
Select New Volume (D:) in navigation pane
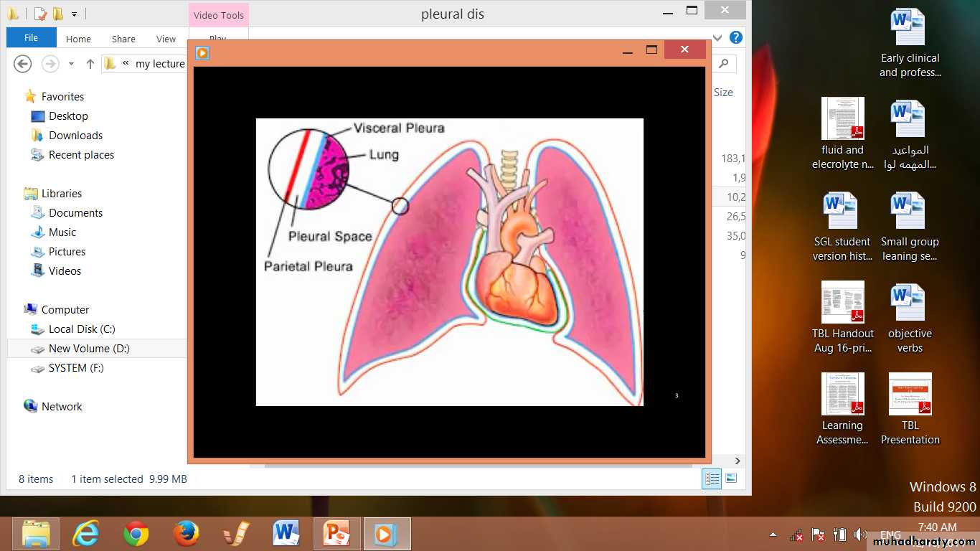point(89,349)
